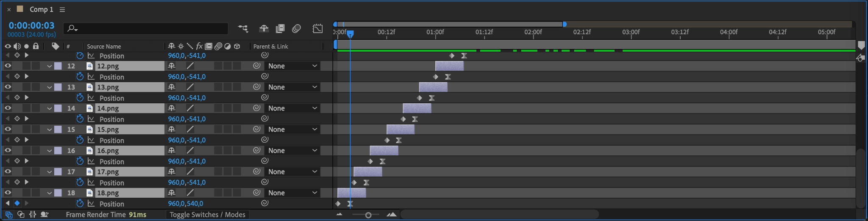The image size is (868, 221).
Task: Click the timeline zoom slider handle
Action: pos(368,215)
